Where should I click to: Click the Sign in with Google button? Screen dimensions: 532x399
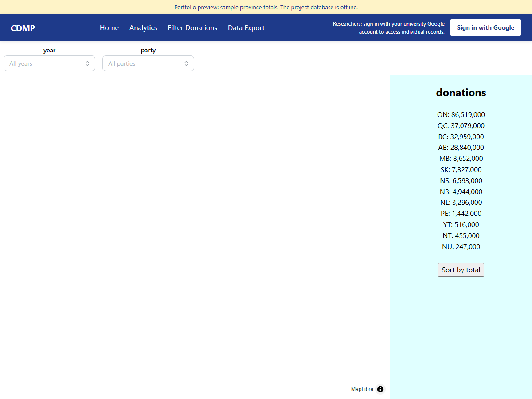[x=485, y=27]
